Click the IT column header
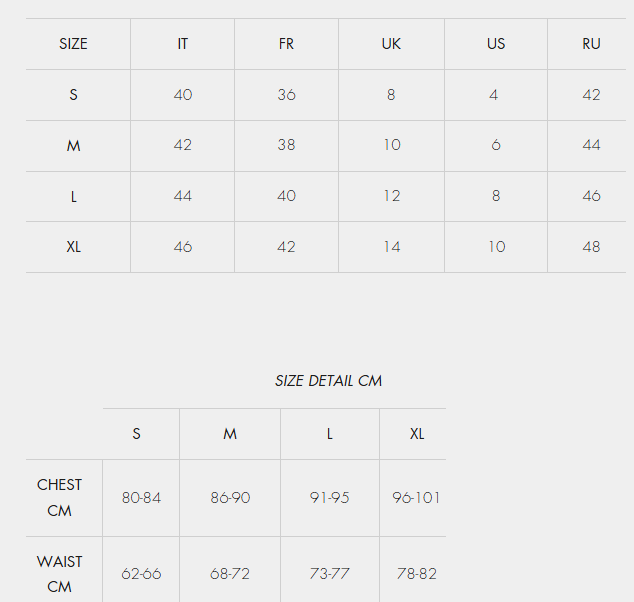634x602 pixels. (182, 44)
